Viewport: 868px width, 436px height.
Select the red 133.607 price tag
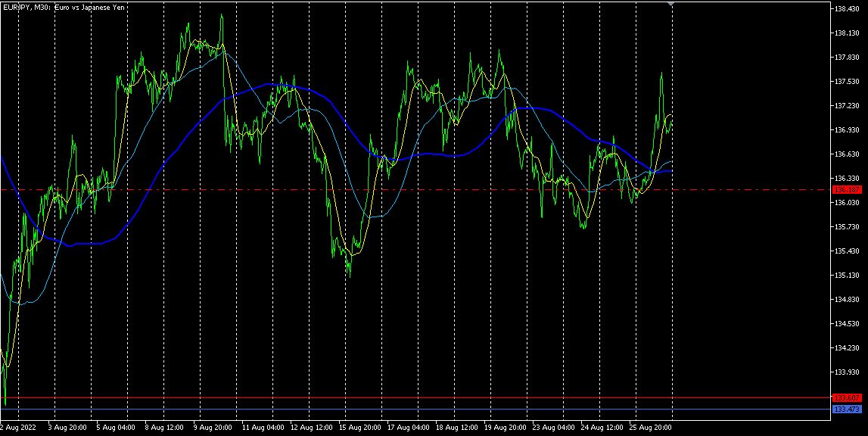pos(847,397)
